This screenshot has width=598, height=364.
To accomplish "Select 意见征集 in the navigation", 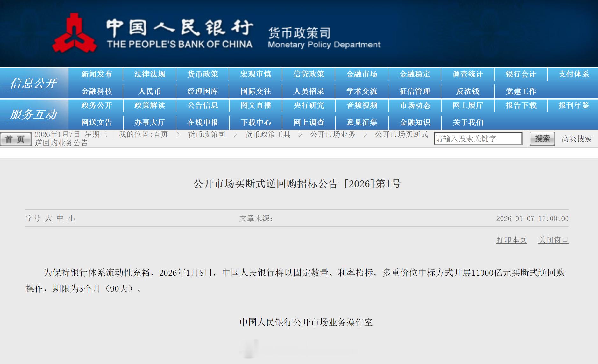I will 362,123.
